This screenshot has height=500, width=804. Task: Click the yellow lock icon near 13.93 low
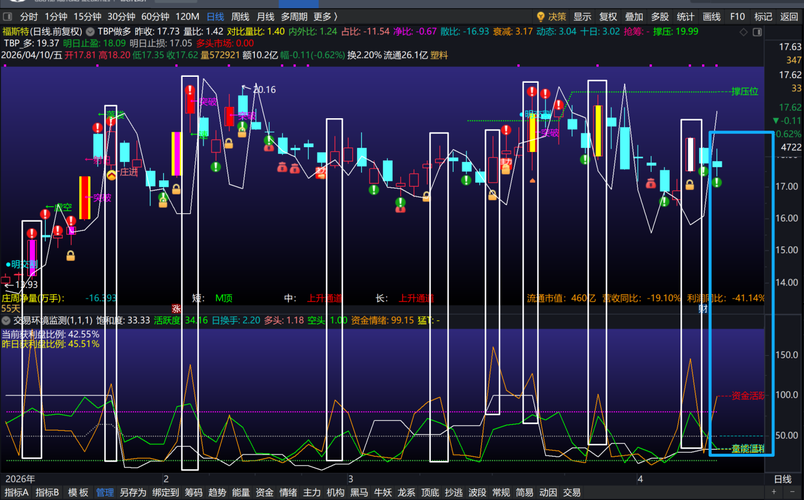pos(71,257)
